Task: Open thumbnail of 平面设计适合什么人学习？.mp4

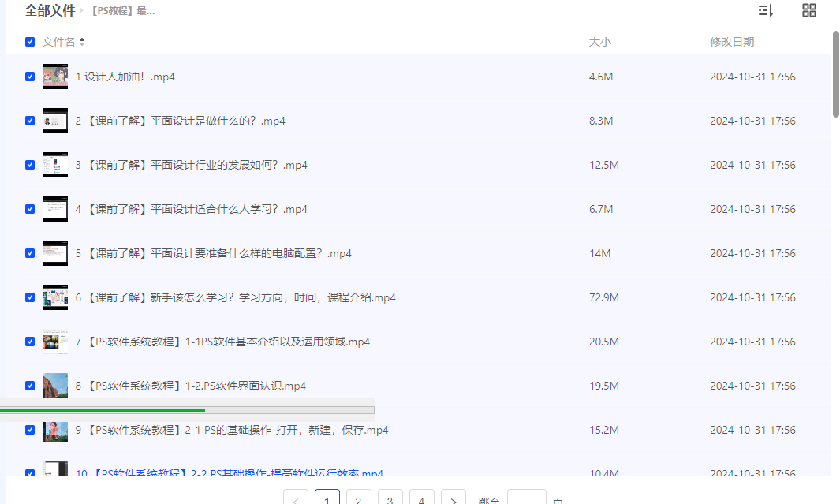Action: point(55,209)
